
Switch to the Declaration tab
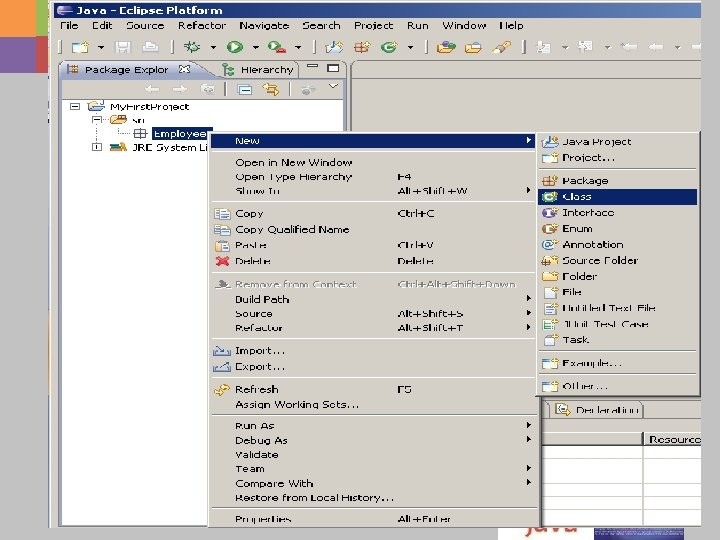click(x=598, y=410)
